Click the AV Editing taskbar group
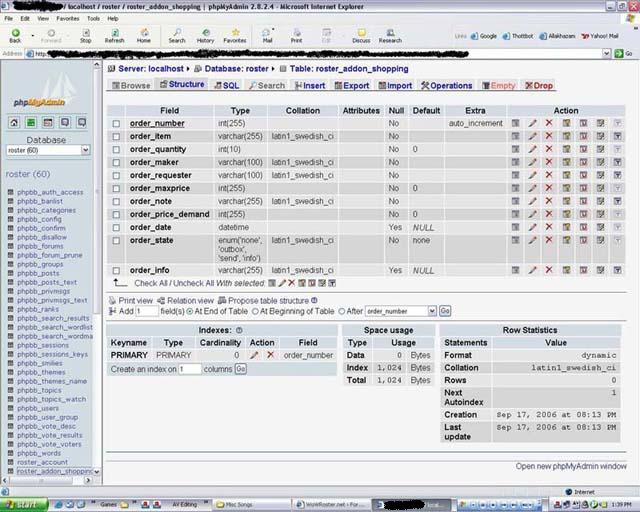The image size is (640, 512). [184, 505]
